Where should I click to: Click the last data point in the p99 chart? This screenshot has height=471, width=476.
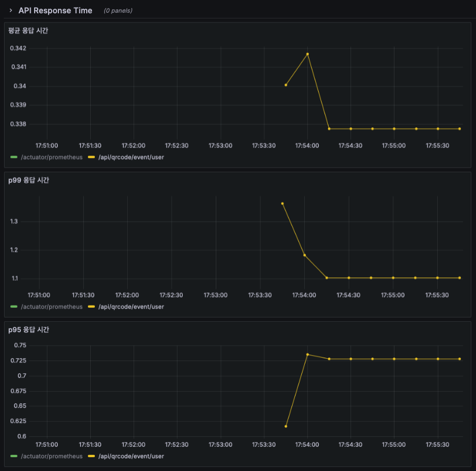(460, 278)
